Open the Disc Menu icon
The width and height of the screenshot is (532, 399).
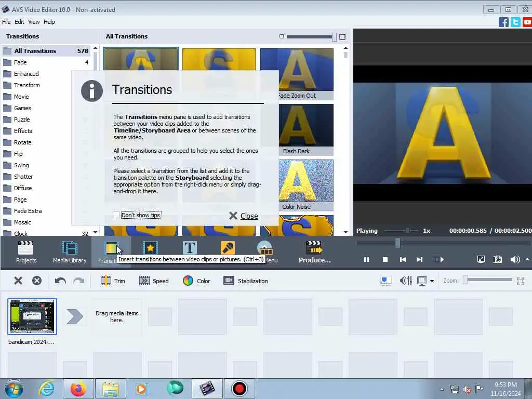tap(265, 248)
